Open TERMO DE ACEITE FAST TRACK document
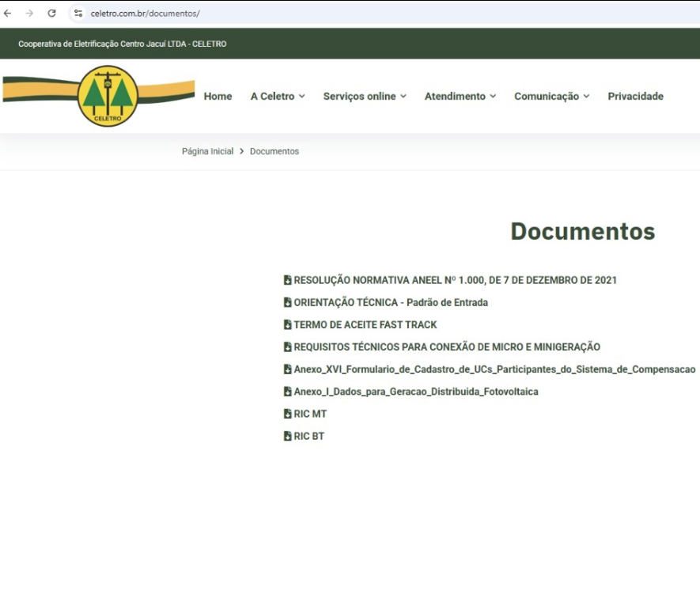 coord(365,324)
